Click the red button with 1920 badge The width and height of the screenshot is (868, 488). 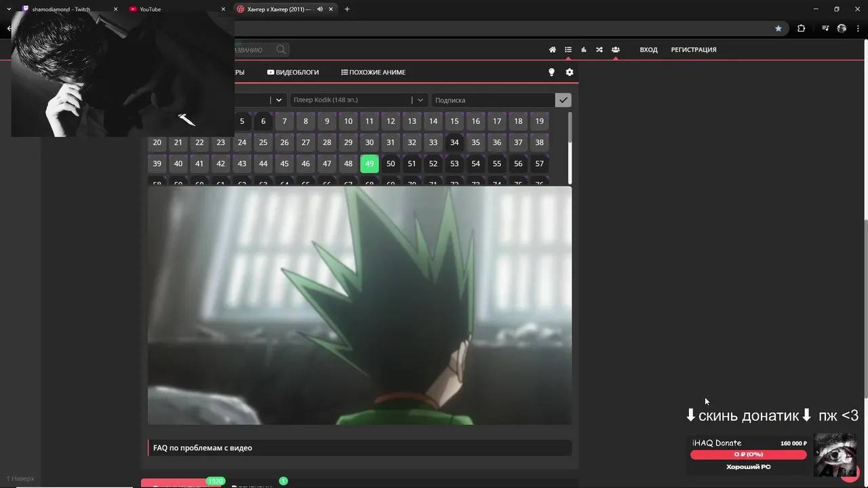coord(182,484)
